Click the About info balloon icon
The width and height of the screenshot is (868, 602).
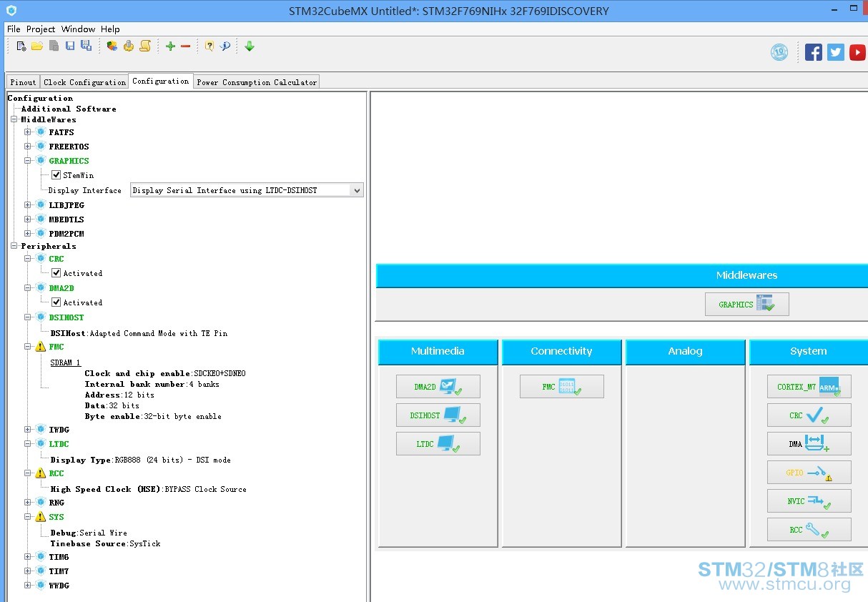(x=225, y=46)
